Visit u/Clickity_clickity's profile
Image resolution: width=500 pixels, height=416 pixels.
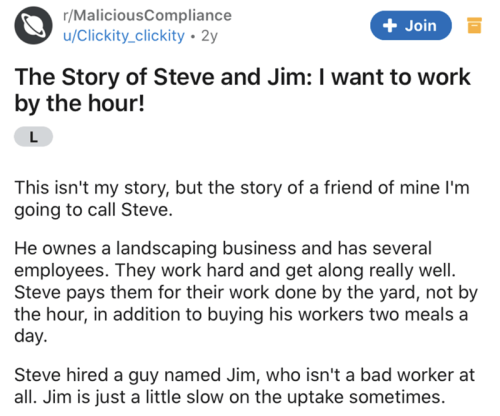click(124, 36)
